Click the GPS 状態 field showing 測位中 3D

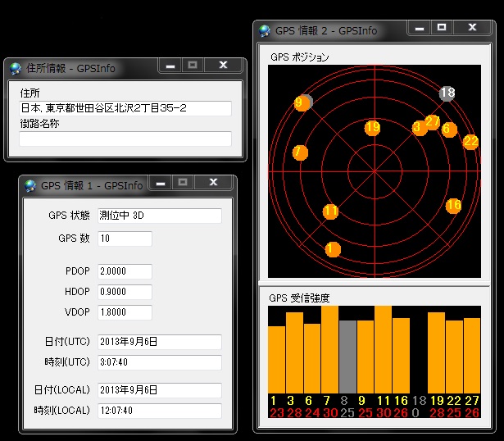[x=160, y=216]
